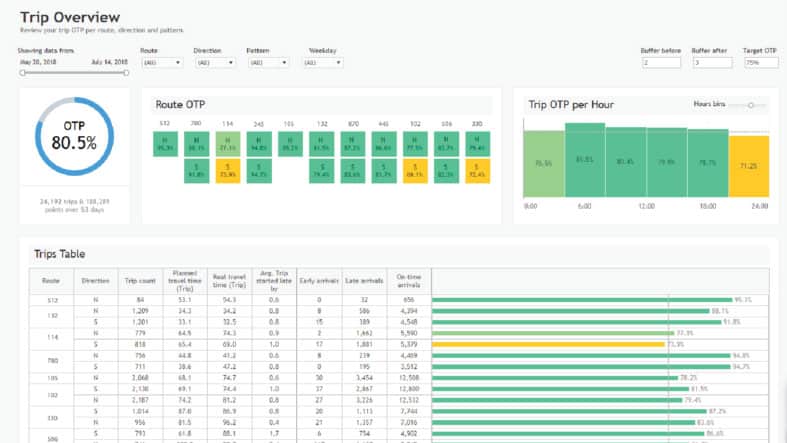Select the yellow S tile for route 102
Viewport: 787px width, 443px height.
415,171
